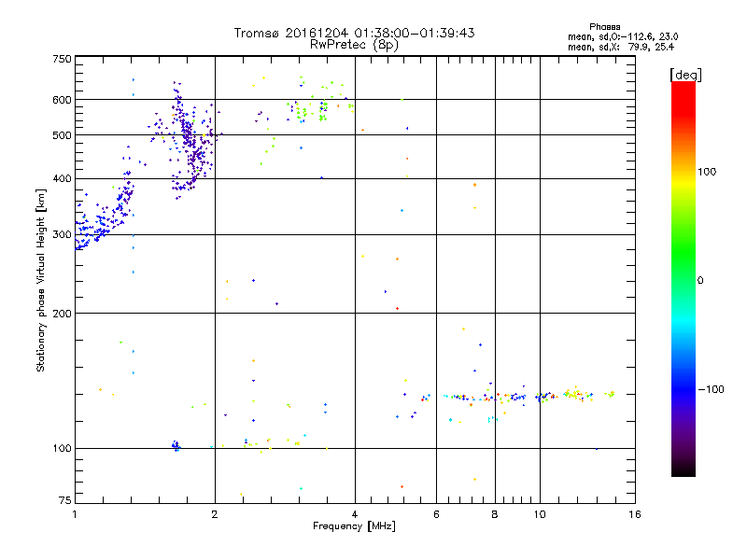747x560 pixels.
Task: Click the y-axis tick label '500'
Action: [62, 135]
